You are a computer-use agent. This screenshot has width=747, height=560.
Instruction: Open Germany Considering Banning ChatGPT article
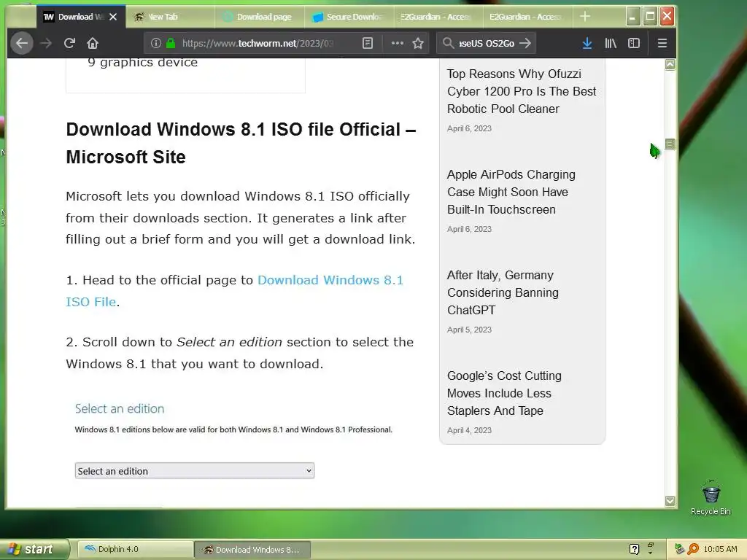coord(503,292)
